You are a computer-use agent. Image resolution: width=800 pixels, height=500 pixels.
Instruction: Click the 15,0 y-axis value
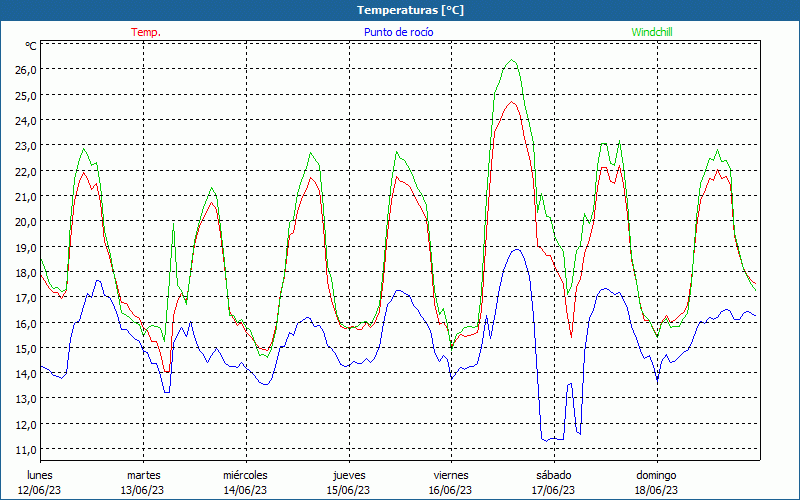click(26, 349)
